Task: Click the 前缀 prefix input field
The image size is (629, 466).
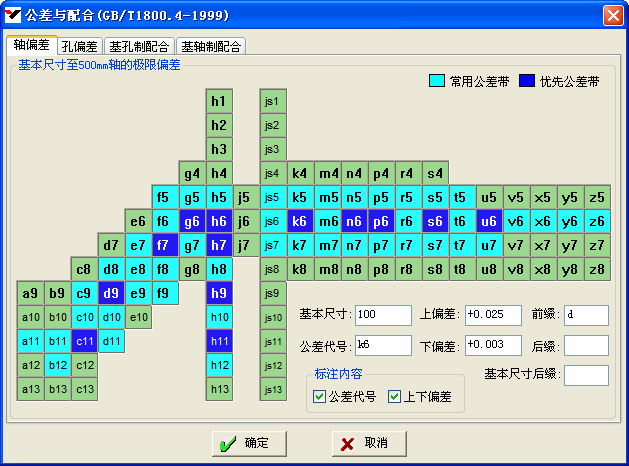Action: [x=586, y=315]
